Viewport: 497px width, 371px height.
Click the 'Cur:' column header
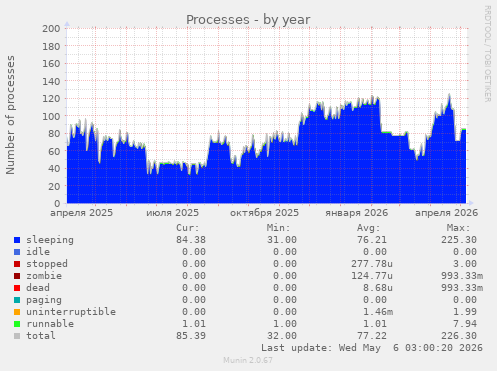point(188,228)
